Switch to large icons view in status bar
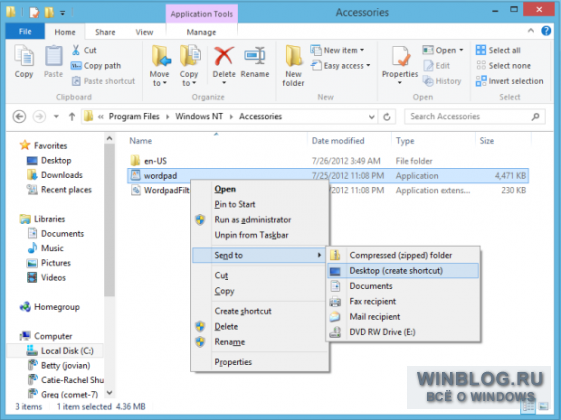561x420 pixels. pos(543,406)
